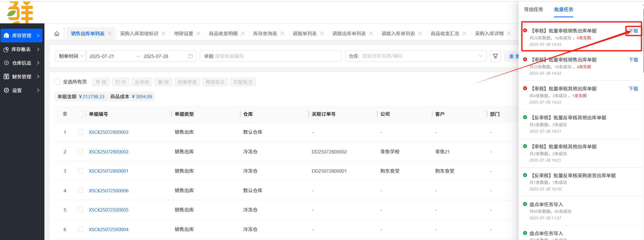The width and height of the screenshot is (644, 240).
Task: Select the row checkbox for XSCK25072800002
Action: (80, 152)
